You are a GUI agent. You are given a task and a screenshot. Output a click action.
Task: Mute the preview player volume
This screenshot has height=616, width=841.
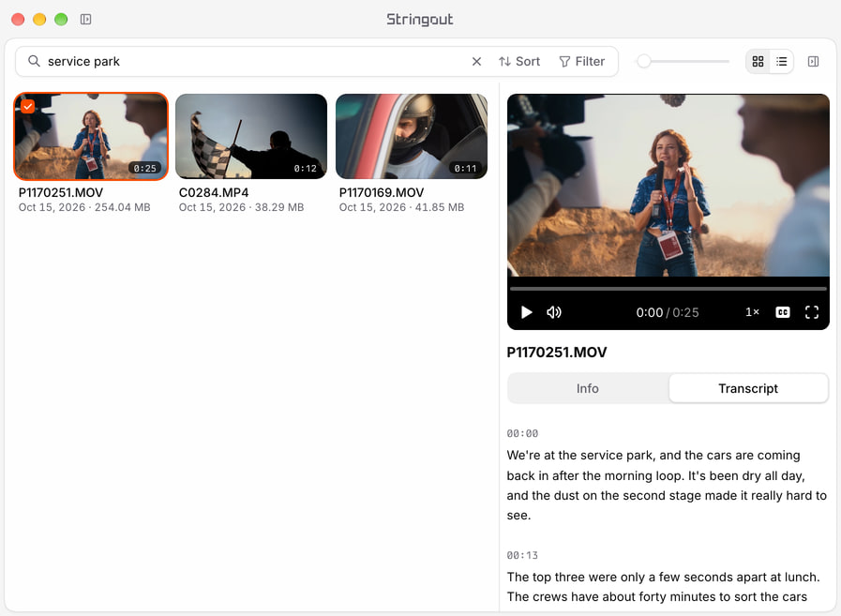[554, 312]
